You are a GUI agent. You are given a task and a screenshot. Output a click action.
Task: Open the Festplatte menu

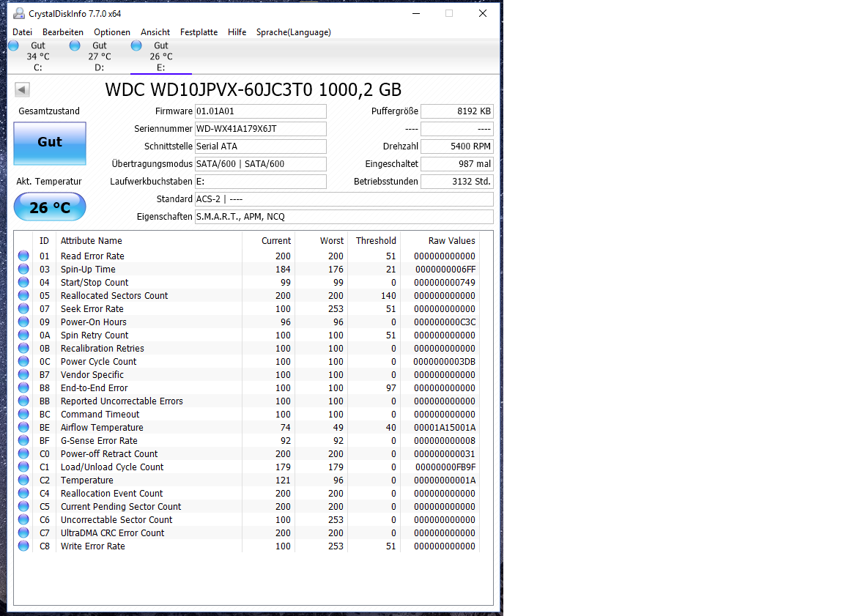pos(199,32)
